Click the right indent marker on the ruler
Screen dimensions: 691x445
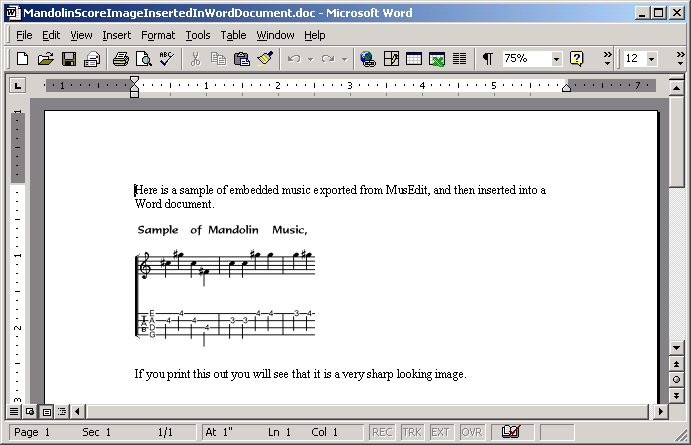pyautogui.click(x=566, y=90)
